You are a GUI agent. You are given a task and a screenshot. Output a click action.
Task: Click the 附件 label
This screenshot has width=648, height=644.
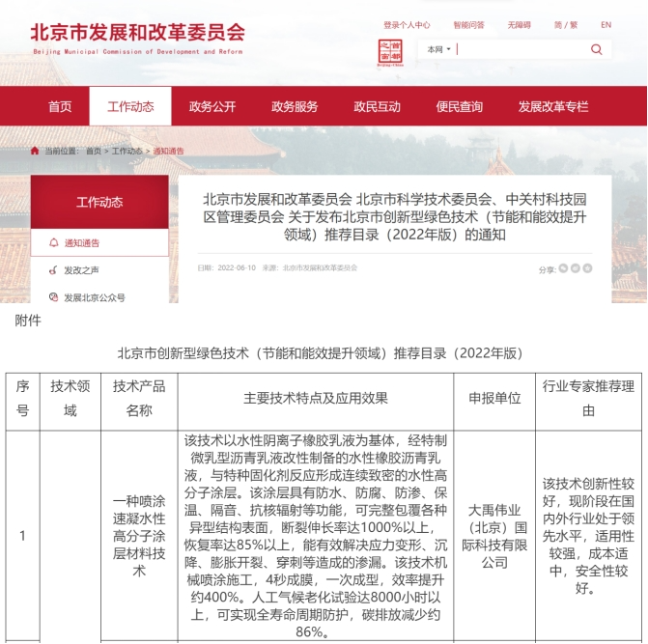coord(28,321)
